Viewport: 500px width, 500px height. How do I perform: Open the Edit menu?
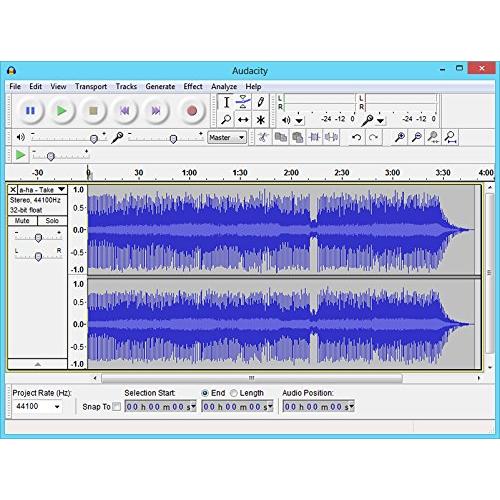(35, 86)
